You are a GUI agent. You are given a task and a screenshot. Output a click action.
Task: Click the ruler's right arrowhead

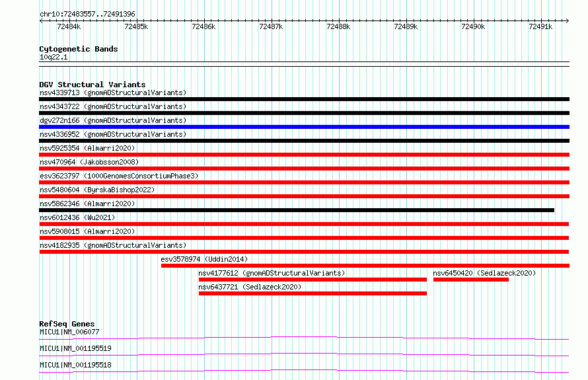(x=568, y=20)
